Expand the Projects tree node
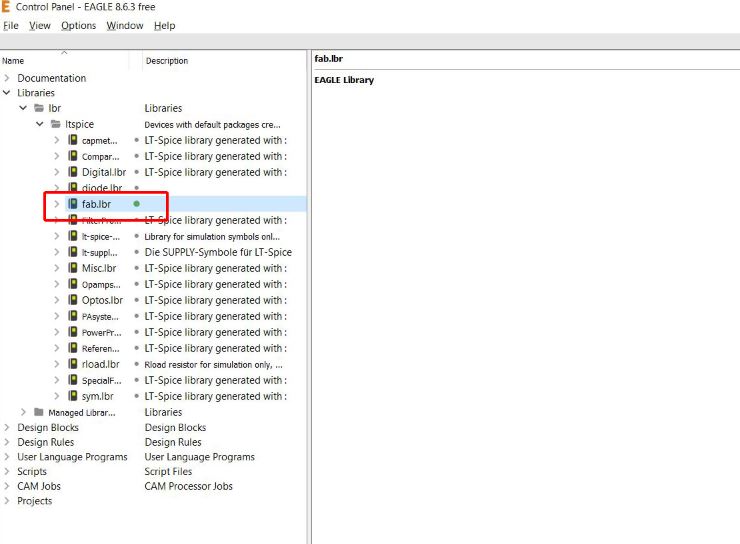The height and width of the screenshot is (544, 740). point(7,501)
